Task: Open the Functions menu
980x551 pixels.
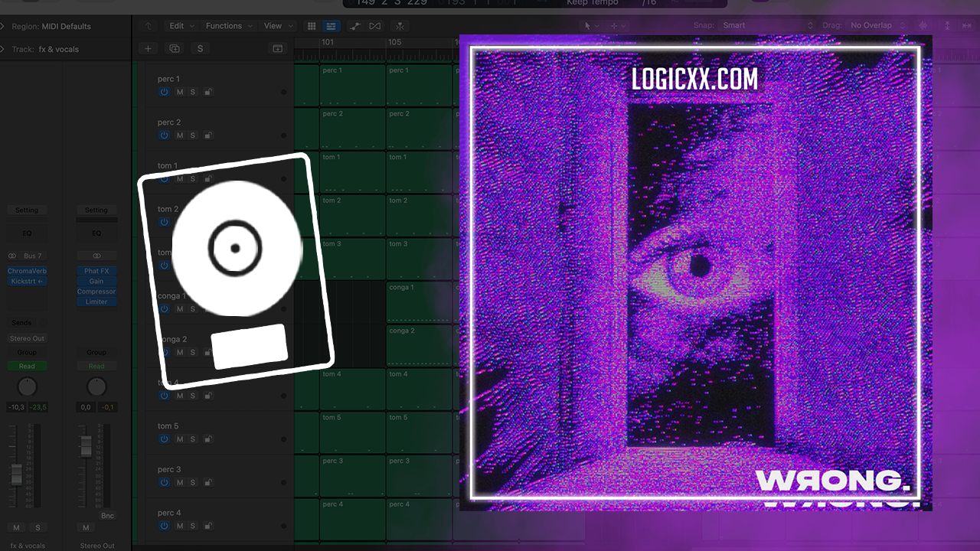Action: pyautogui.click(x=227, y=26)
